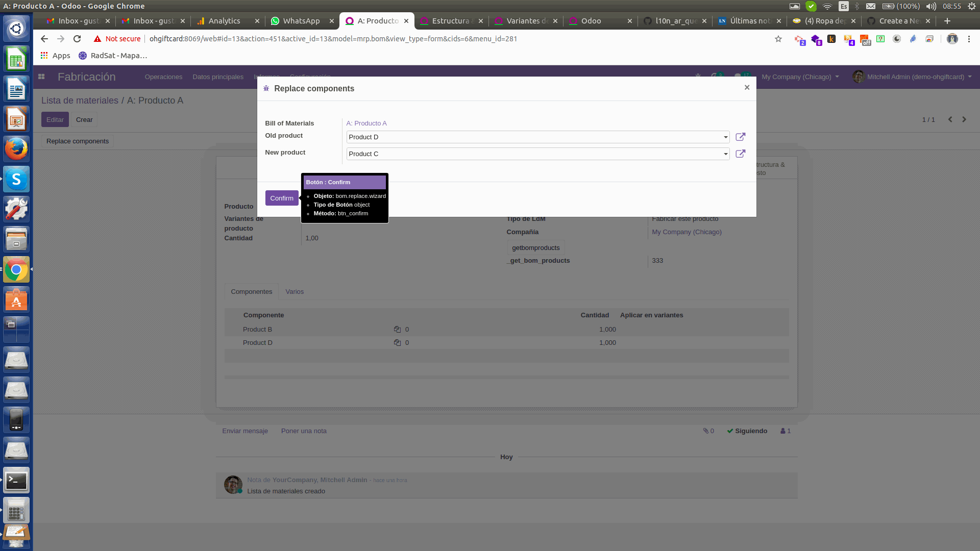Click the attachments paperclip counter
980x551 pixels.
708,431
